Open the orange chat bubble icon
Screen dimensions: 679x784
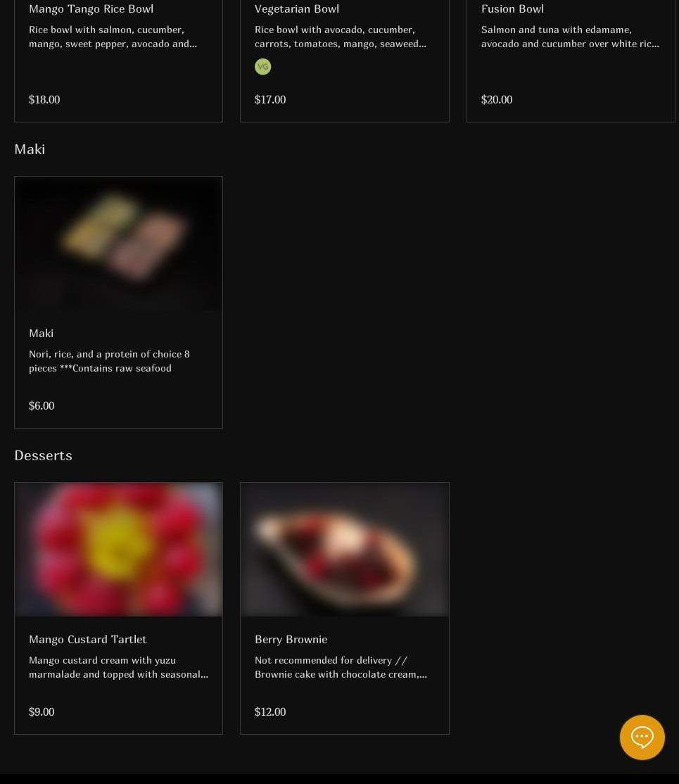(x=642, y=737)
